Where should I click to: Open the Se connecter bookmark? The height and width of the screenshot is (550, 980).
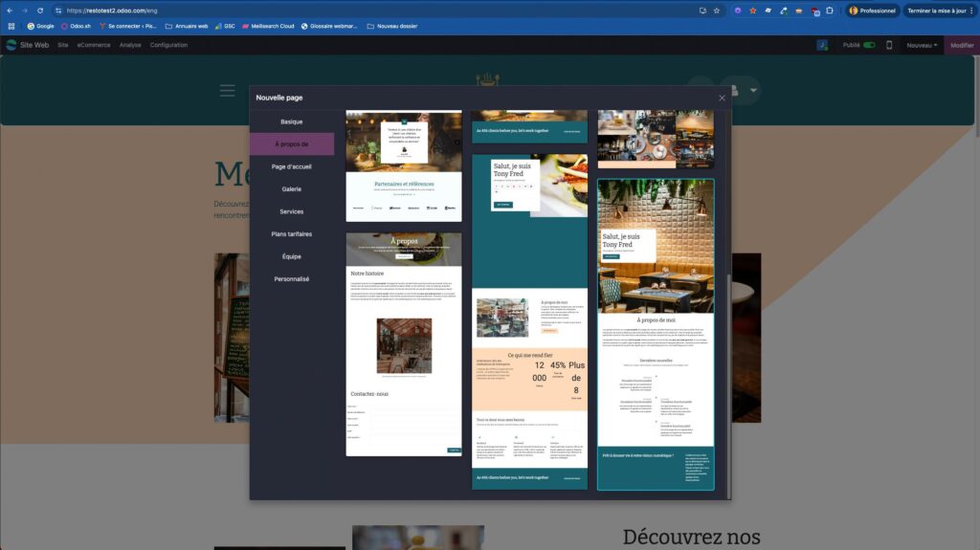(x=128, y=26)
